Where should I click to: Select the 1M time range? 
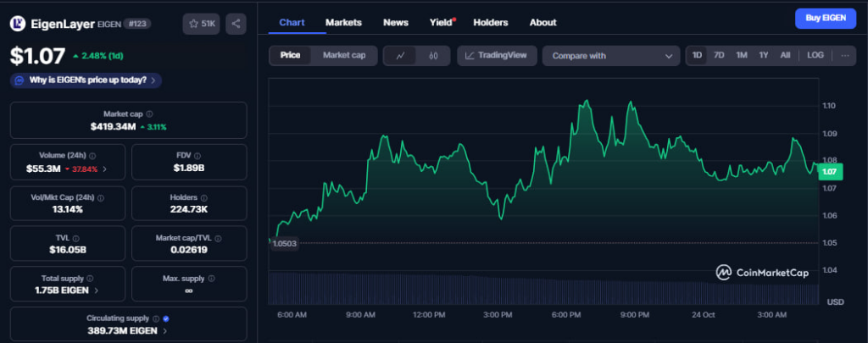pyautogui.click(x=742, y=55)
